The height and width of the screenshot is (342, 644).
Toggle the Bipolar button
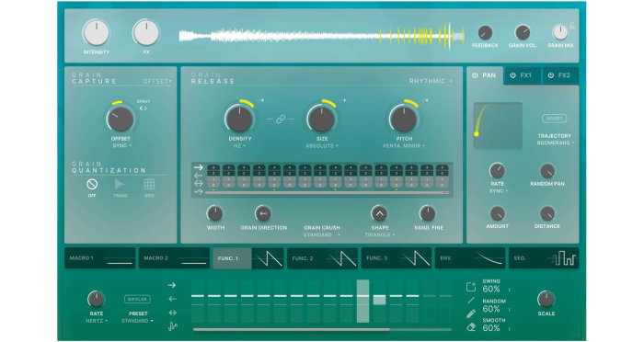(137, 300)
